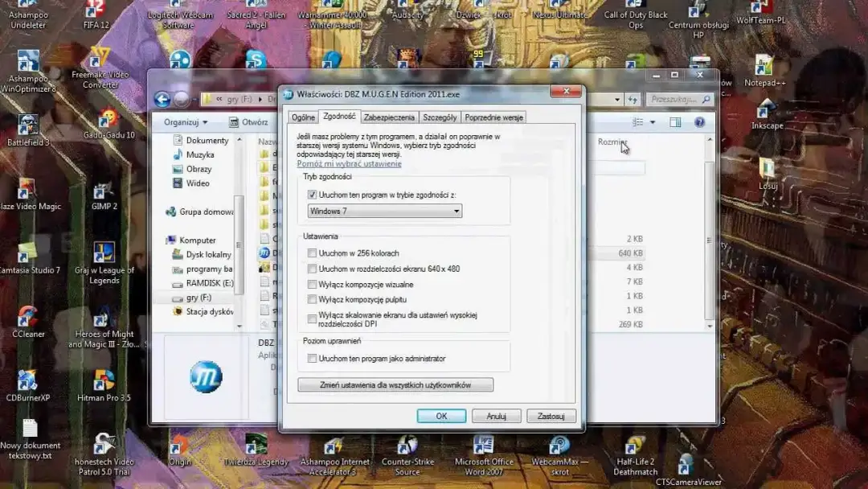The image size is (868, 489).
Task: Check 'Uruchom ten program jako administrator'
Action: tap(313, 359)
